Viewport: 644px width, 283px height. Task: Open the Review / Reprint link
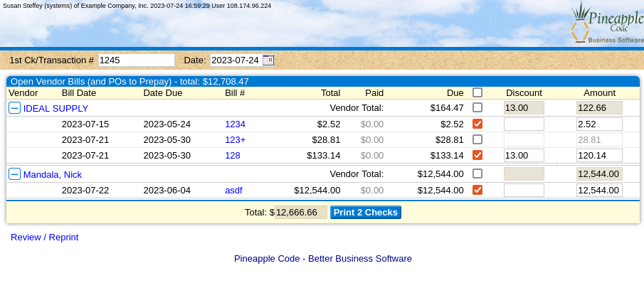tap(44, 237)
